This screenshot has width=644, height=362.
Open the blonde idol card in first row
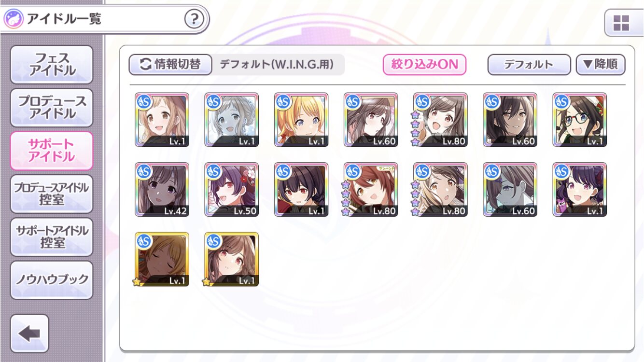coord(301,120)
